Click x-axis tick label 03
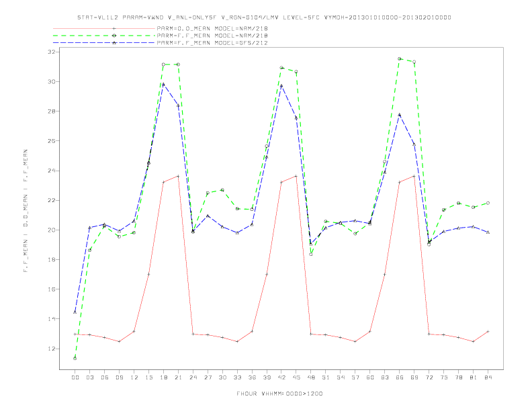The height and width of the screenshot is (411, 532). (x=89, y=377)
